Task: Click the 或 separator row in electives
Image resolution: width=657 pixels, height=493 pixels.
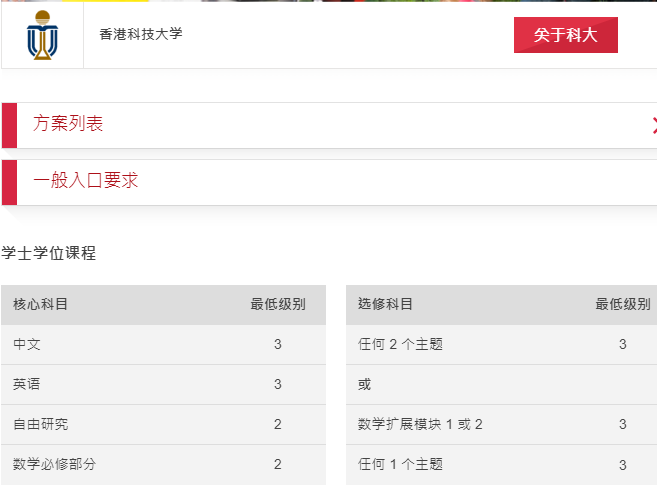Action: 502,384
